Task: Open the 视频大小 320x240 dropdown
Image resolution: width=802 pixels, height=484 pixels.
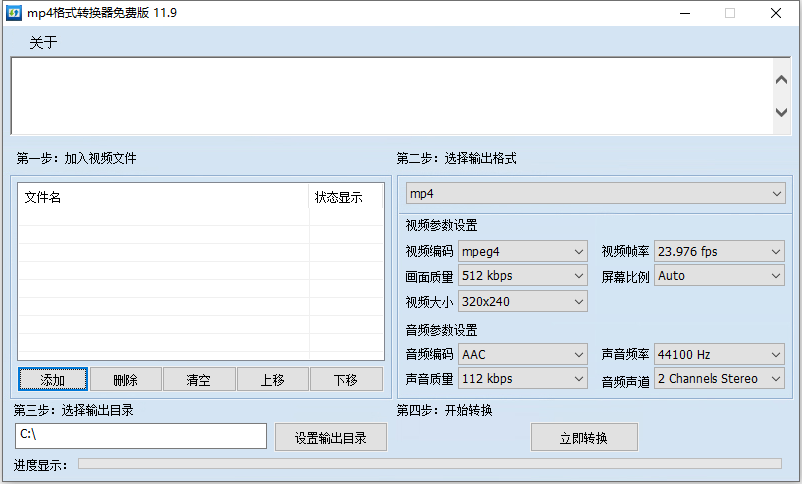Action: coord(523,301)
